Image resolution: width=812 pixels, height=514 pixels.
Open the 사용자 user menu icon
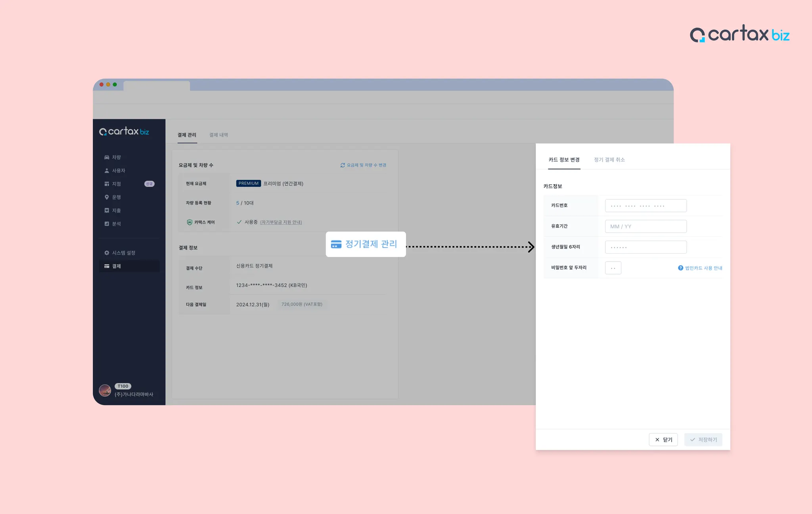[107, 171]
